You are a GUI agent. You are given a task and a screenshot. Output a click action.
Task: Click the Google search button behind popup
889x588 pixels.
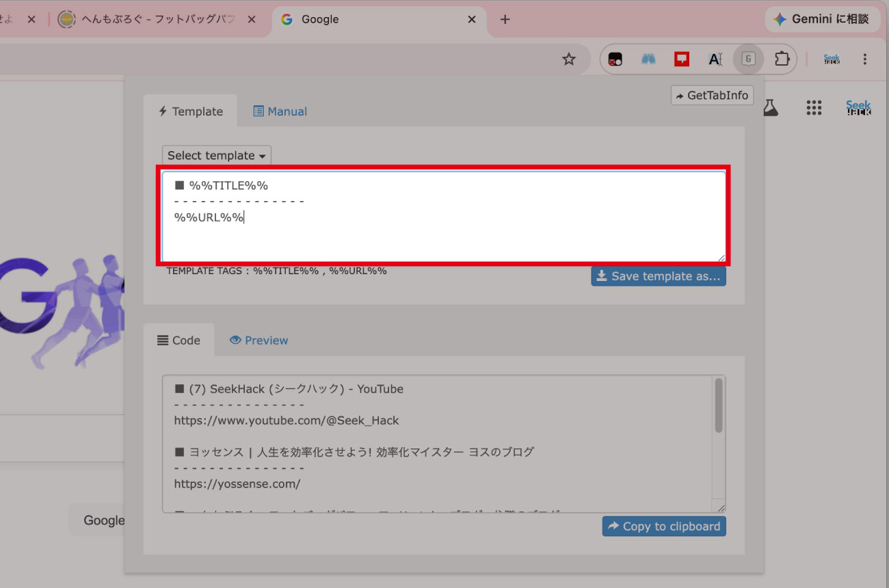[96, 520]
